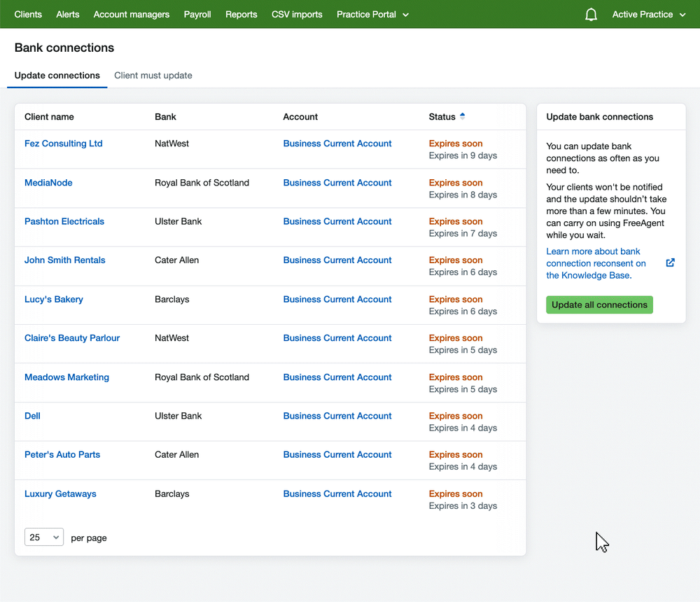Open Dell's Business Current Account link
700x602 pixels.
tap(337, 416)
